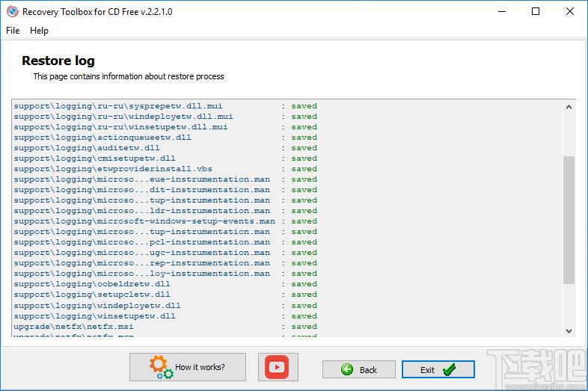Click saved status of auditetw.dll row
The height and width of the screenshot is (391, 588).
304,148
